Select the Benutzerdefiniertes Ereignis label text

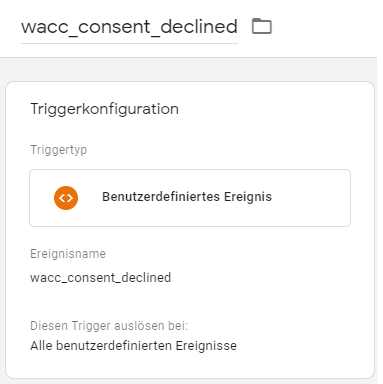(x=187, y=197)
